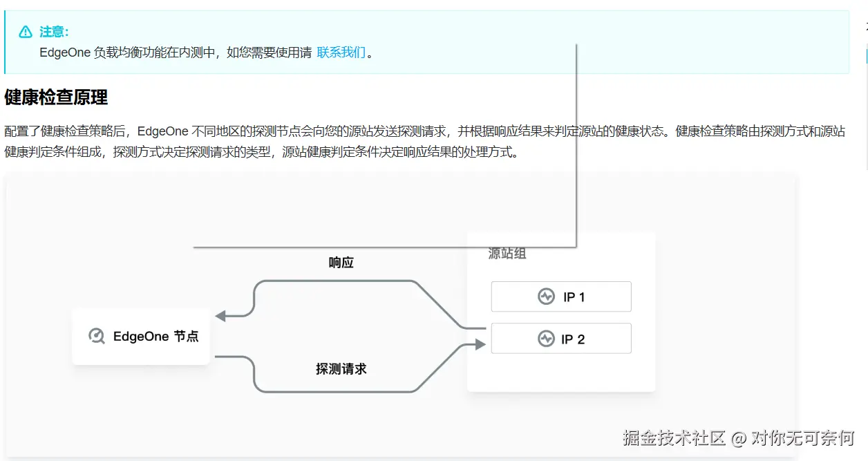Click the pulse icon next to IP 2
Viewport: 868px width, 461px height.
pos(546,339)
